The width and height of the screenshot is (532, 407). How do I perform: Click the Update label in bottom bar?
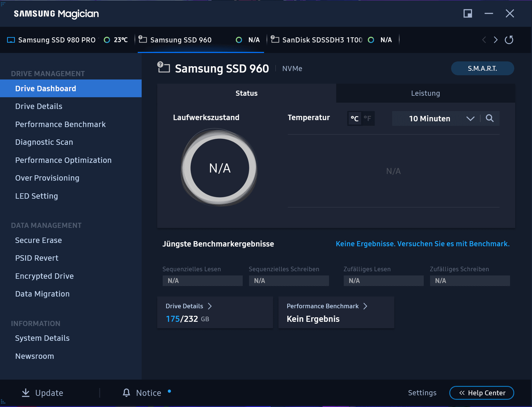click(x=49, y=393)
